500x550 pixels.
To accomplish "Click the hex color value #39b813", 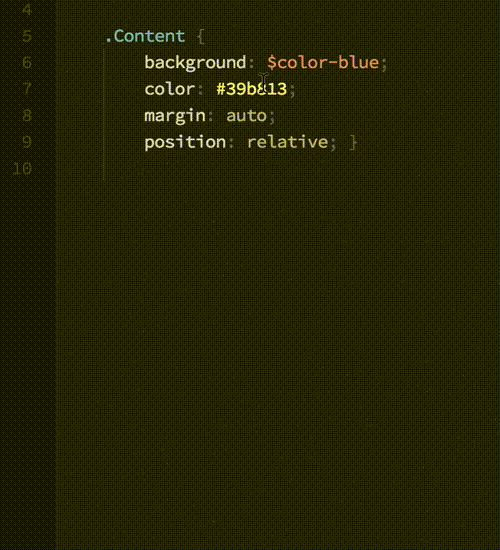I will click(x=252, y=89).
